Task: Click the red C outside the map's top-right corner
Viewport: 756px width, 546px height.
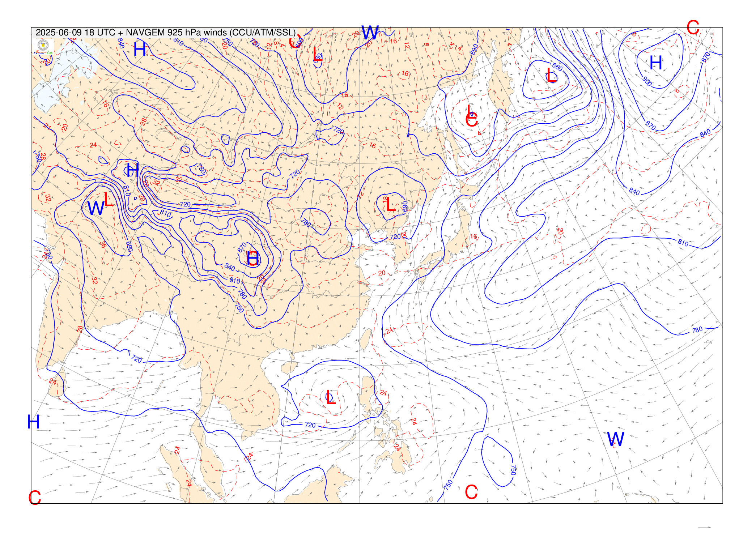Action: pos(693,28)
